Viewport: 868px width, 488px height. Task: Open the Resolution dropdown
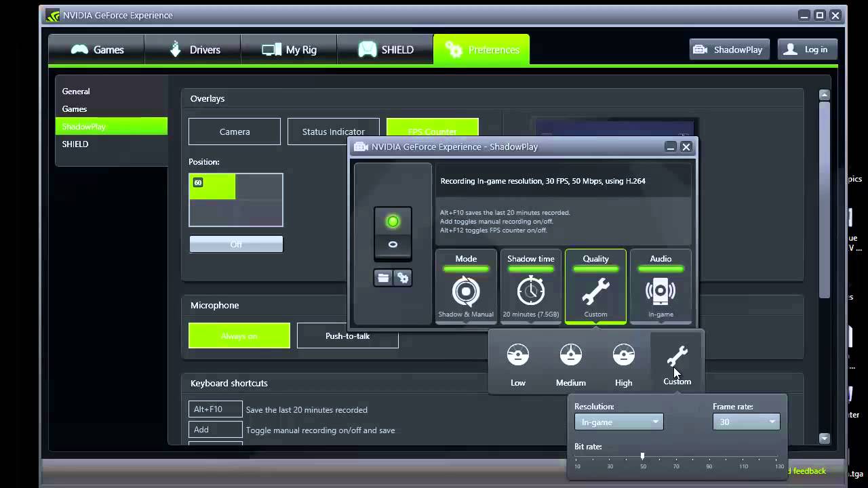(x=618, y=422)
